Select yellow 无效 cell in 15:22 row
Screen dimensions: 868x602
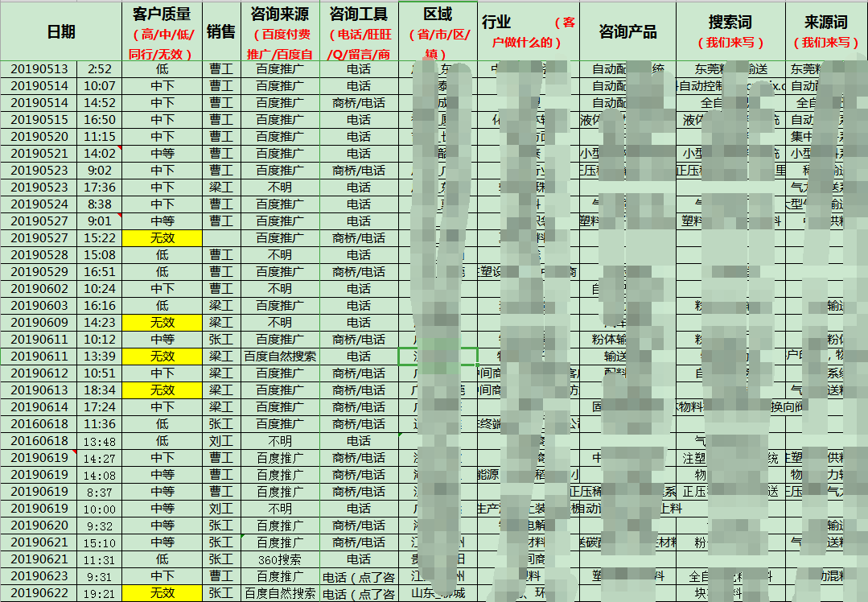pyautogui.click(x=162, y=238)
